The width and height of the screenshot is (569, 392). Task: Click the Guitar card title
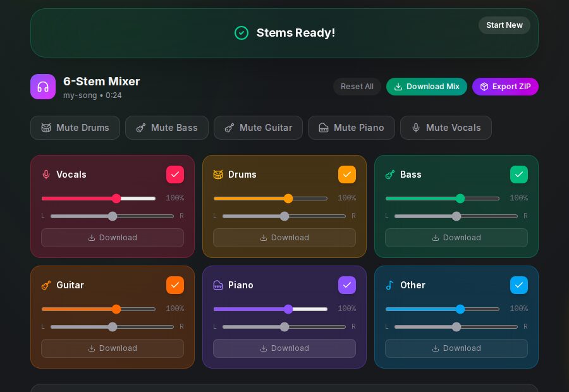tap(70, 285)
